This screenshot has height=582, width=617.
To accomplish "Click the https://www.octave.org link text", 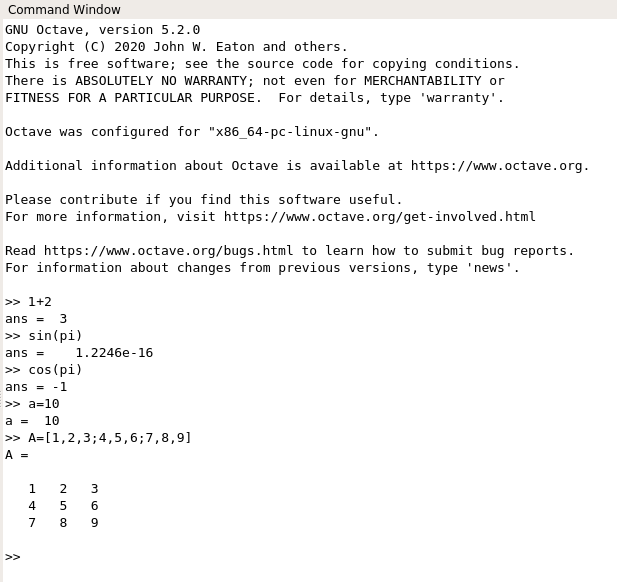I will click(497, 166).
